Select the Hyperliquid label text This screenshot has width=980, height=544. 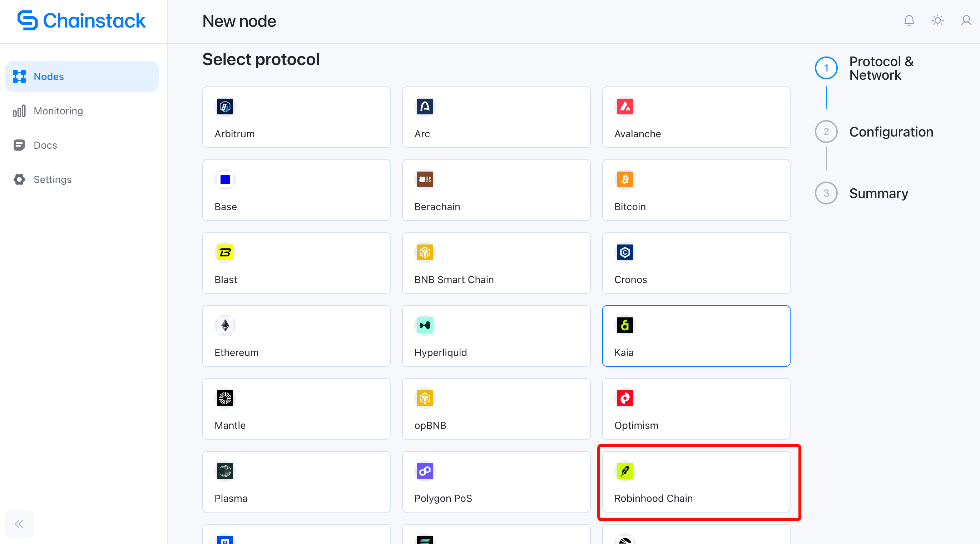(x=441, y=353)
